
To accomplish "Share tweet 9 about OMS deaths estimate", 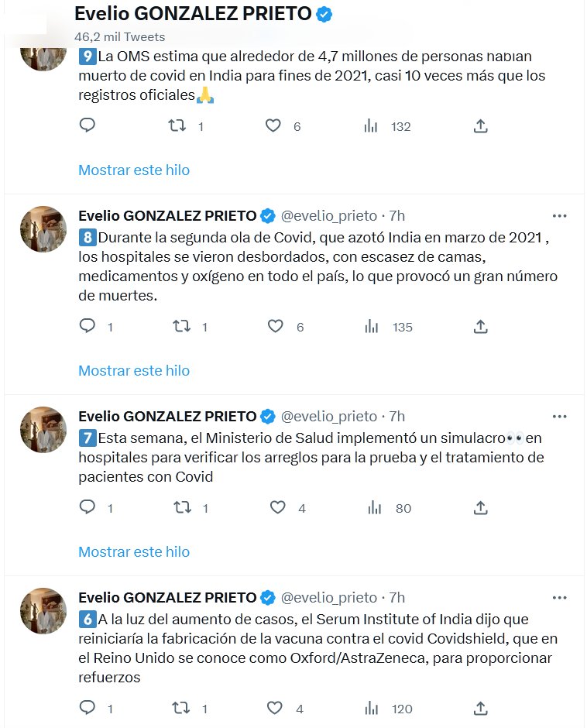I will pos(480,125).
